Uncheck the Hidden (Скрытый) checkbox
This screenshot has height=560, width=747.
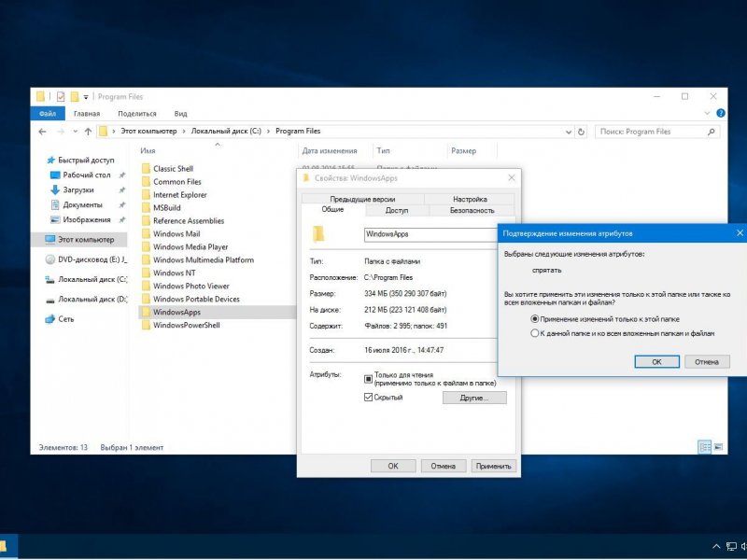click(368, 398)
